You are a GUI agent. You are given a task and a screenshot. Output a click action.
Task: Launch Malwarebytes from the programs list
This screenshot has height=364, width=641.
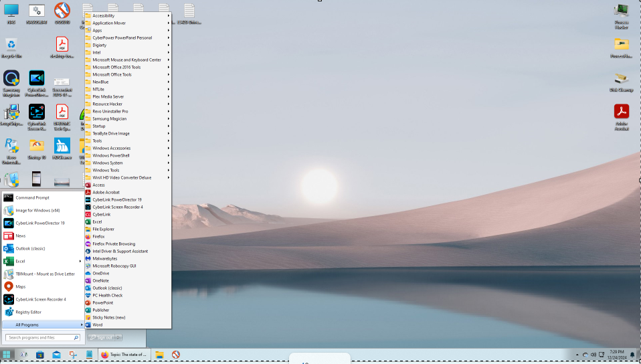(x=128, y=258)
